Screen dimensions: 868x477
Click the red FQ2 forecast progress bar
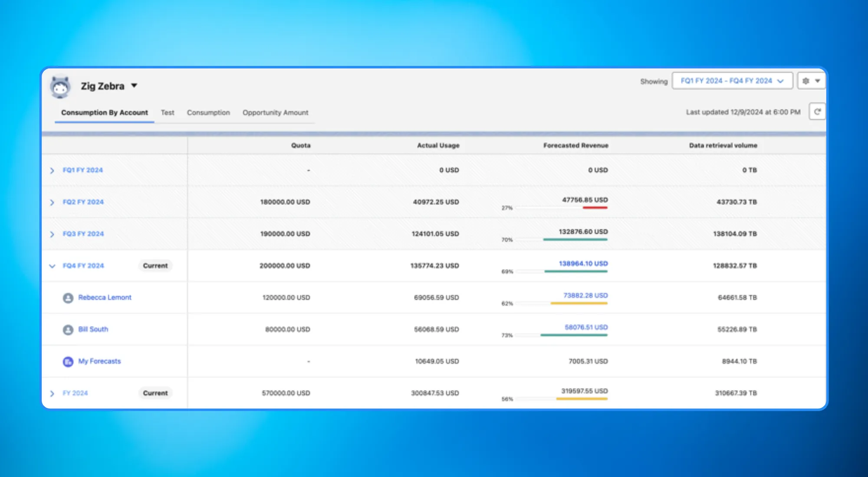(x=595, y=208)
